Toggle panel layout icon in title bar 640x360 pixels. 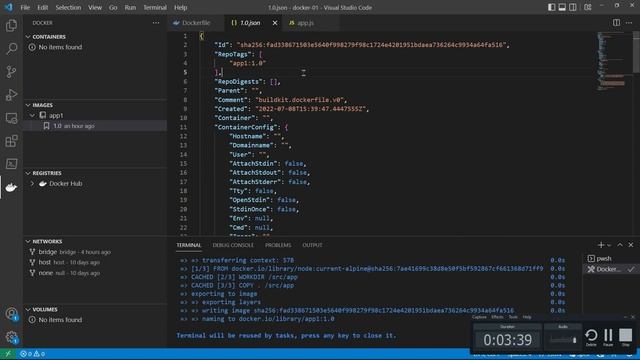point(562,7)
